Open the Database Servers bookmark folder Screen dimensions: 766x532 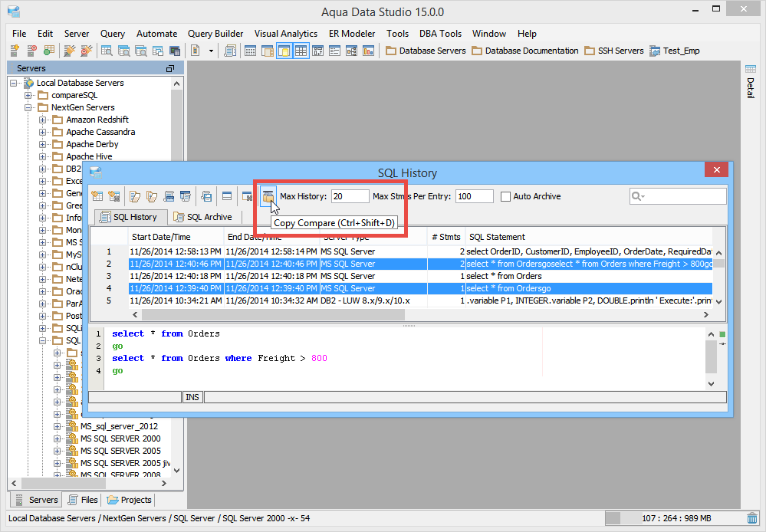(x=426, y=51)
